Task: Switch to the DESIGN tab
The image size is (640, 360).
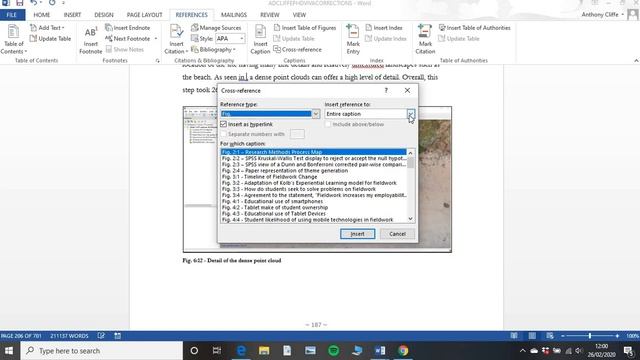Action: point(104,15)
